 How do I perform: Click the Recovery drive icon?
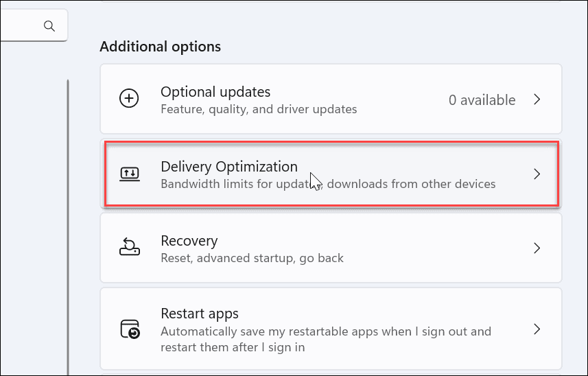point(128,248)
